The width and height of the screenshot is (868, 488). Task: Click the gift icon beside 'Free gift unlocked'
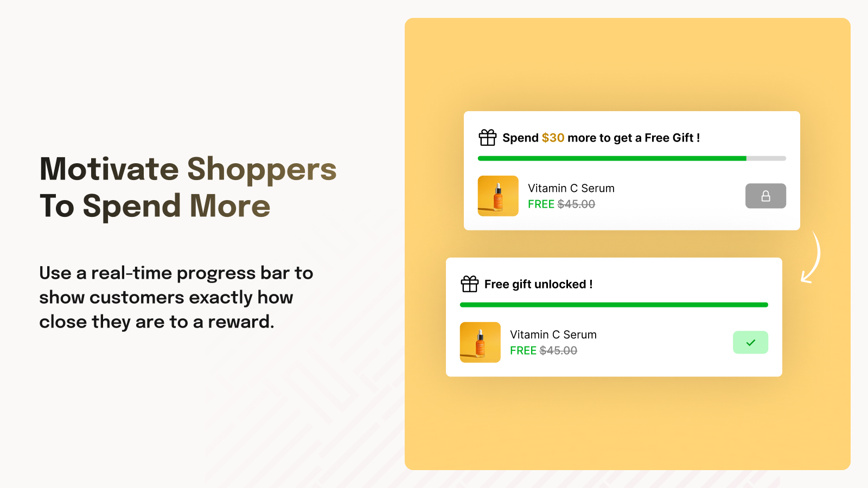click(x=469, y=284)
